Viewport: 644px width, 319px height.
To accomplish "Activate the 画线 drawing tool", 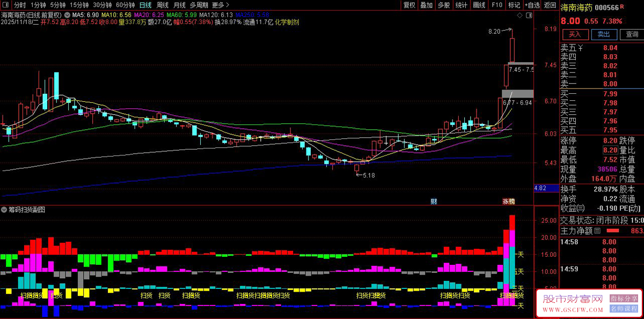I will pyautogui.click(x=479, y=5).
